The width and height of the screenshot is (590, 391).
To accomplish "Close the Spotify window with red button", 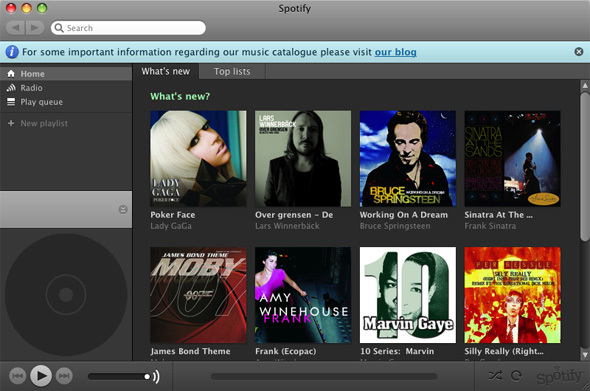I will tap(11, 8).
